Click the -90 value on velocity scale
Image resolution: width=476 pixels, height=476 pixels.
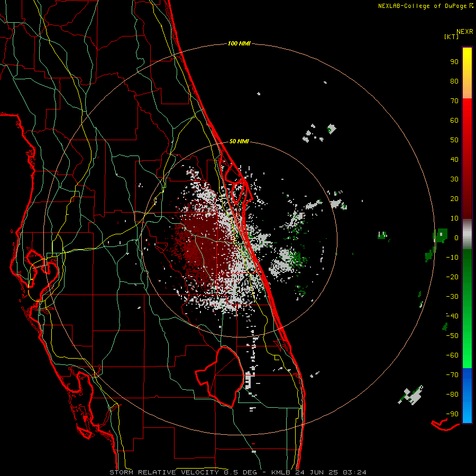tap(452, 414)
